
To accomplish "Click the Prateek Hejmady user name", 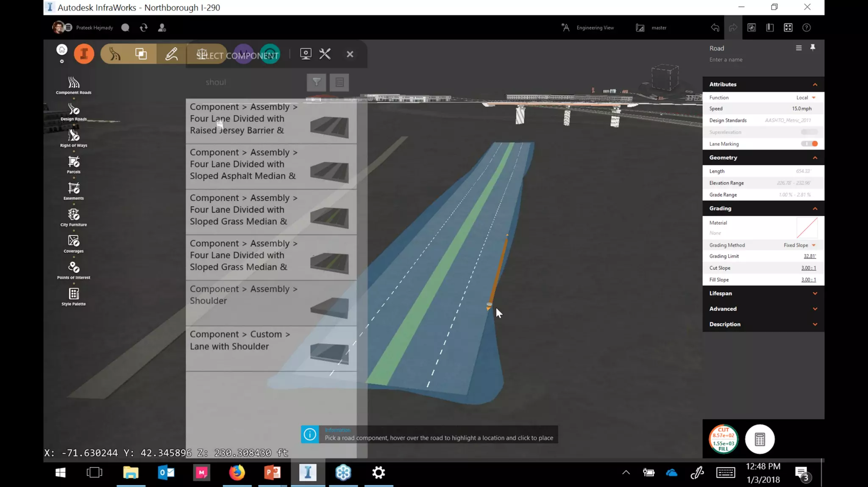I will [95, 28].
